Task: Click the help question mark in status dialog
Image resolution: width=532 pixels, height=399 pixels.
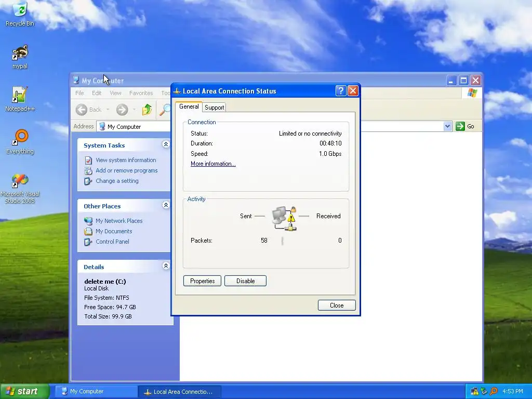Action: 341,90
